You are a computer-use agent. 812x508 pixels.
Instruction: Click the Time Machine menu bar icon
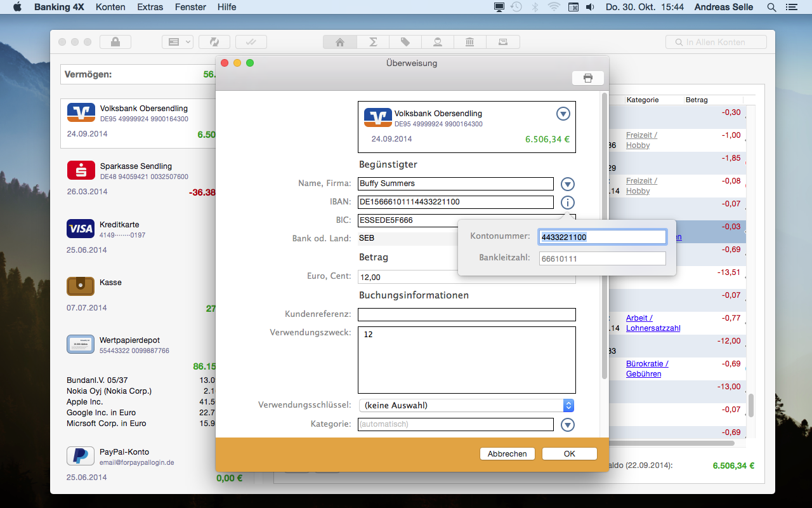coord(516,7)
